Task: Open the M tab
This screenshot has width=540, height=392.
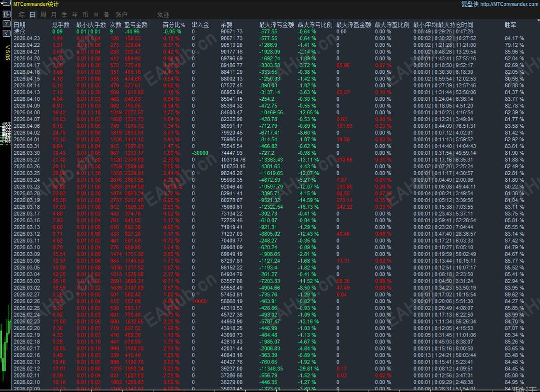Action: coord(96,14)
